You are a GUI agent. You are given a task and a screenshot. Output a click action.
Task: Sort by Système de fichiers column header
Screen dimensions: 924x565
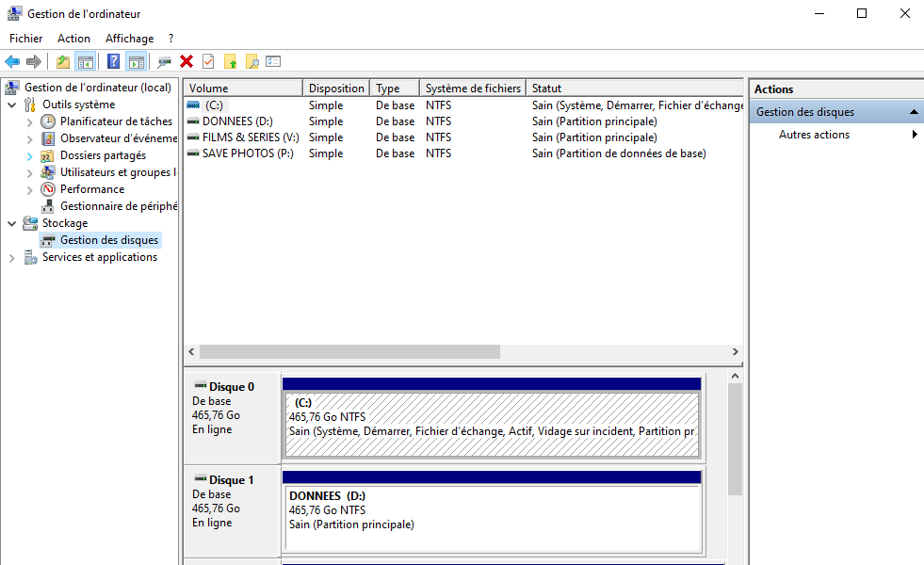[473, 88]
